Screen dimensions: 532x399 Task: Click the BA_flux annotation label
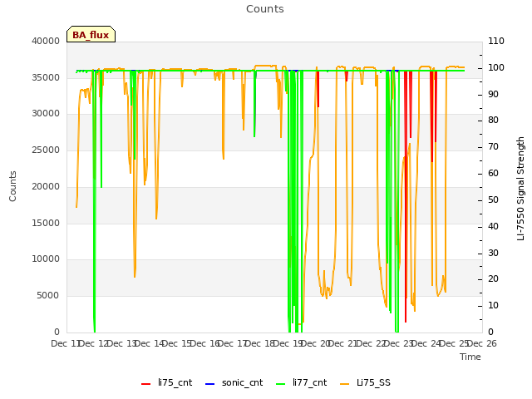coord(91,35)
